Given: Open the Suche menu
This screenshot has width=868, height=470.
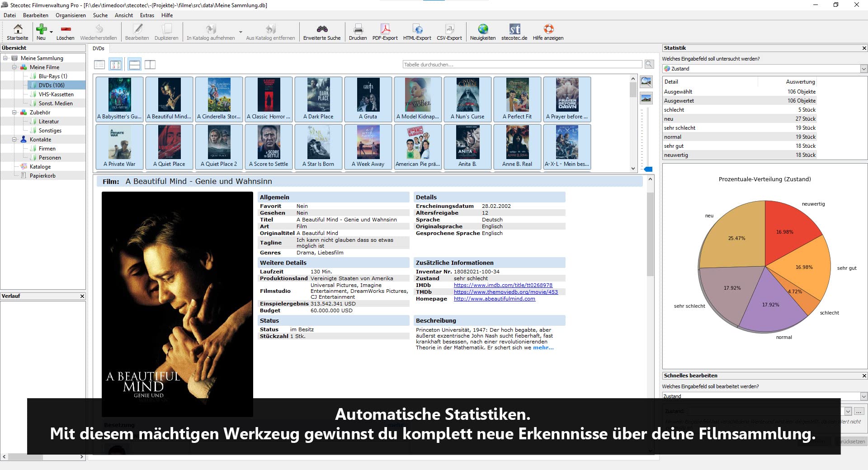Looking at the screenshot, I should click(x=100, y=15).
